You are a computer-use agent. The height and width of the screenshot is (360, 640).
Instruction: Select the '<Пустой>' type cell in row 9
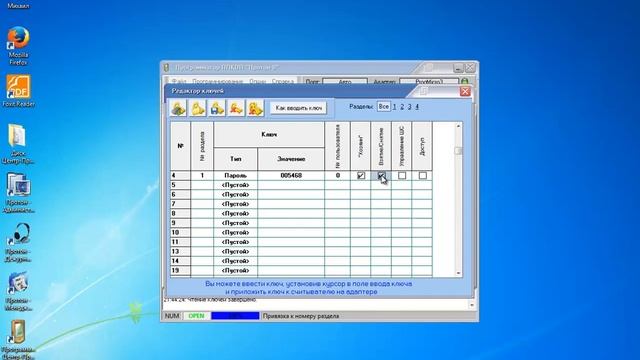point(236,223)
